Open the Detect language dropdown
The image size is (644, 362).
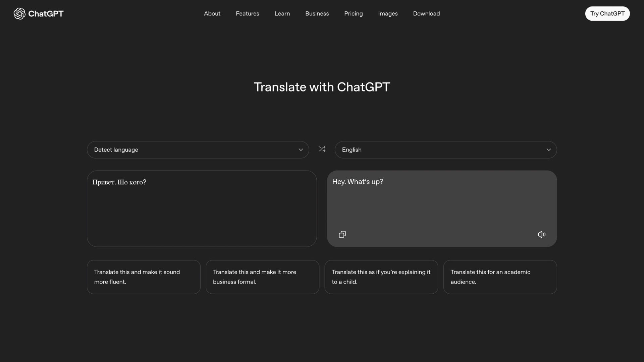[x=198, y=150]
